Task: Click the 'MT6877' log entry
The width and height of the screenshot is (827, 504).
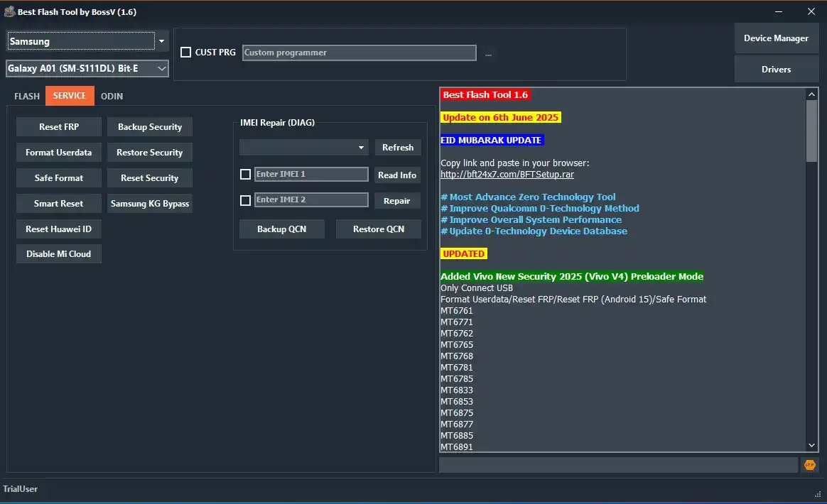Action: (457, 424)
